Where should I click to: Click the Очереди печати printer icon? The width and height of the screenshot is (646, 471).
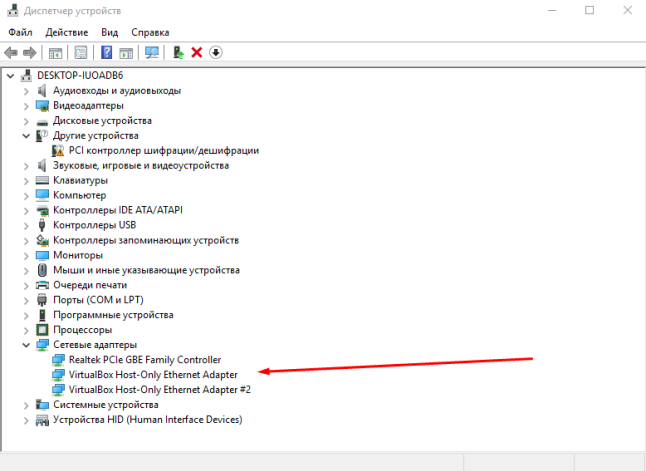coord(42,285)
